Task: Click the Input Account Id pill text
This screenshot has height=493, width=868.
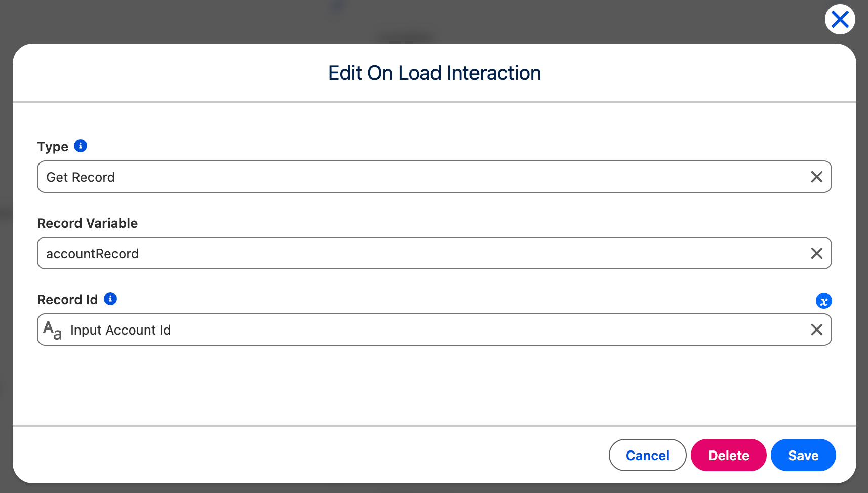Action: tap(121, 330)
